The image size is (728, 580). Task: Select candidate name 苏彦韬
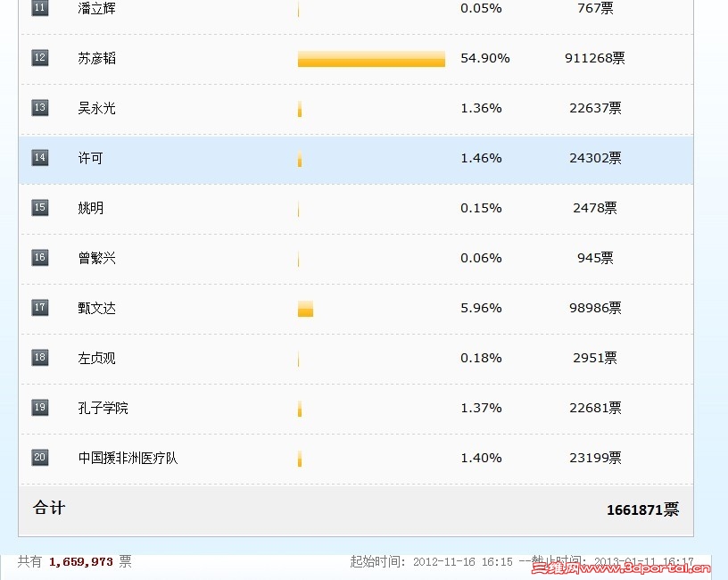96,59
